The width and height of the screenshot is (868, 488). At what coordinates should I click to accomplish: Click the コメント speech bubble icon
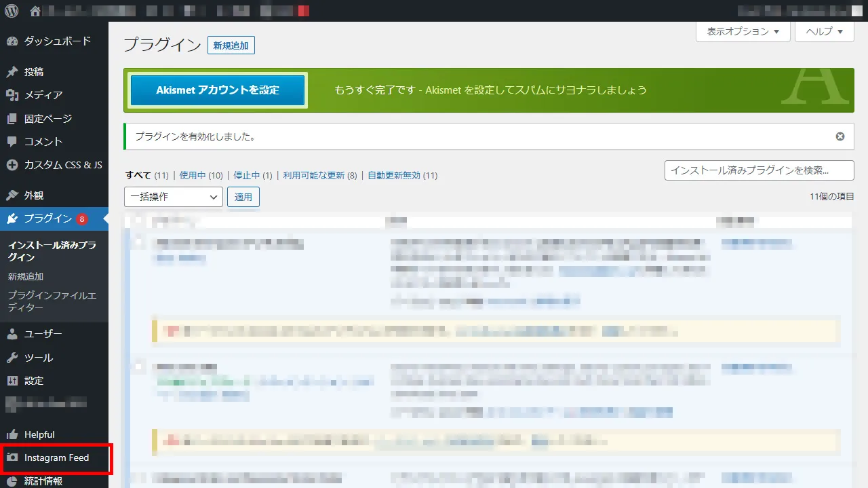pos(12,142)
